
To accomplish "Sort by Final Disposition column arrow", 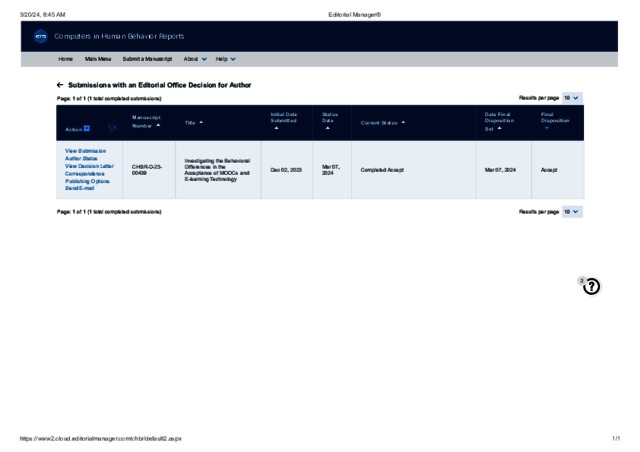I will [x=547, y=129].
